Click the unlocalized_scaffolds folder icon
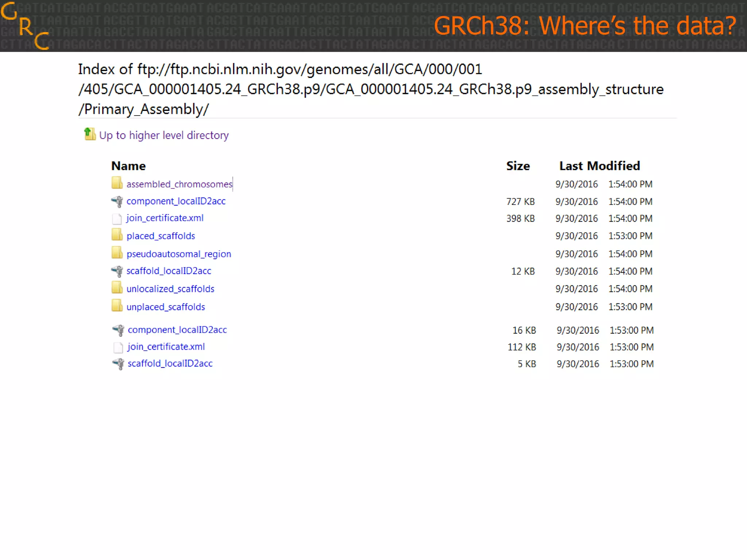The height and width of the screenshot is (560, 747). tap(117, 287)
